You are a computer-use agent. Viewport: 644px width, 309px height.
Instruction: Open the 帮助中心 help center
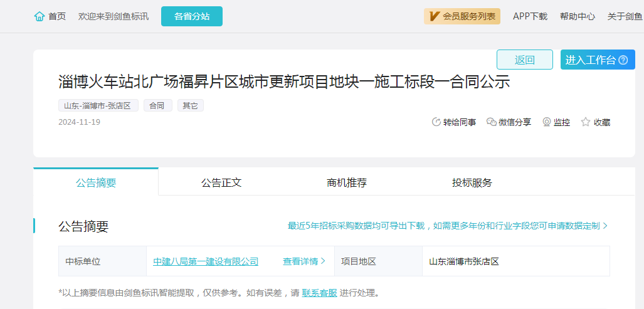(578, 16)
